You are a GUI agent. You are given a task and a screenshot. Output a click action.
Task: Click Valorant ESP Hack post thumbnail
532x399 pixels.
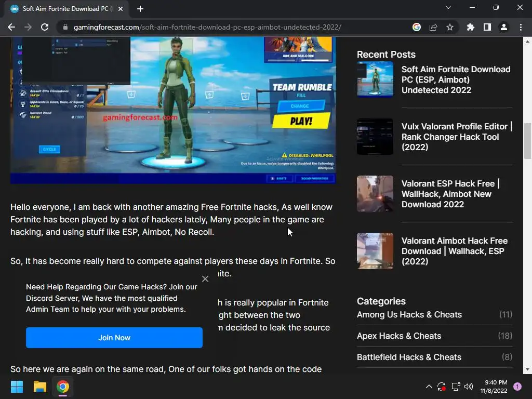pos(375,194)
